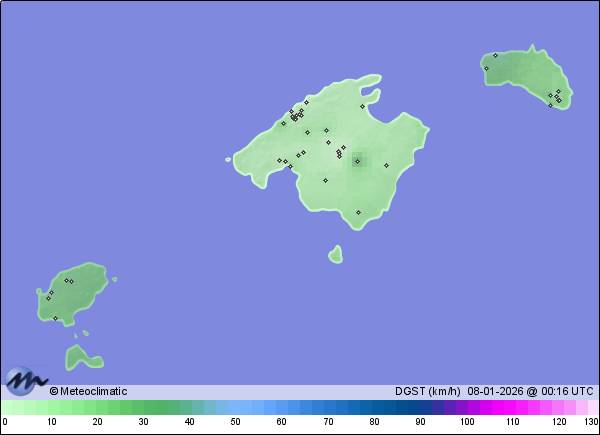600x435 pixels.
Task: Click Formentera island below Ibiza
Action: (79, 356)
